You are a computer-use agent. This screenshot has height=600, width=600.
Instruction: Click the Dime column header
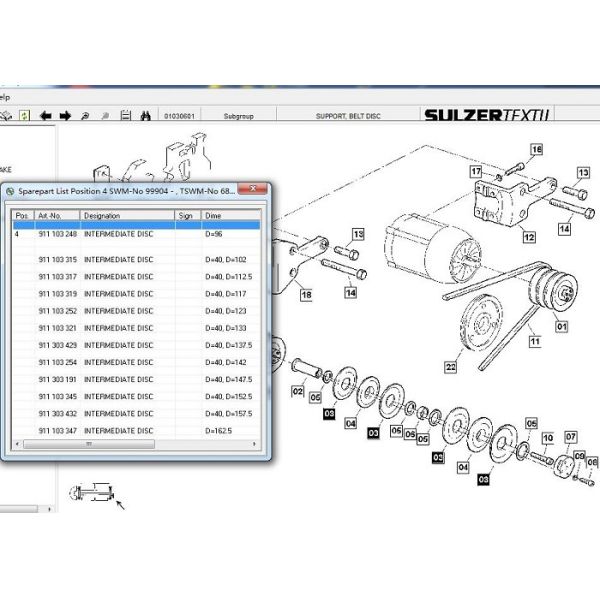pyautogui.click(x=230, y=215)
